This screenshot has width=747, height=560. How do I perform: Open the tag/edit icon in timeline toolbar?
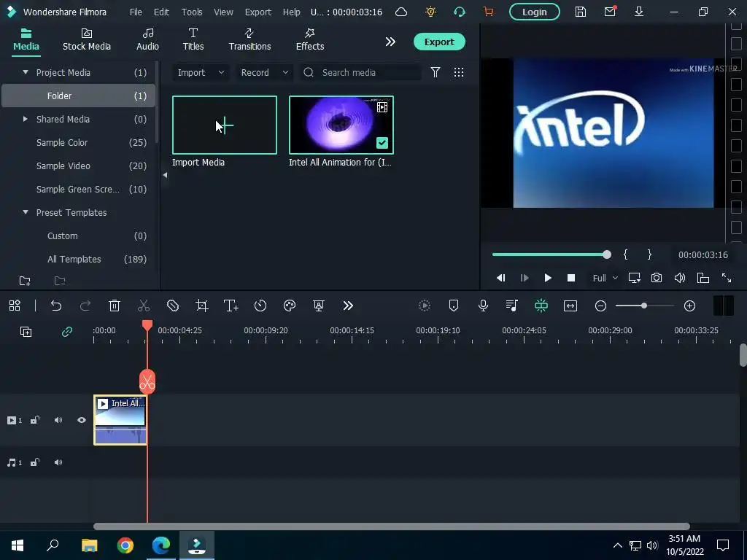tap(172, 306)
